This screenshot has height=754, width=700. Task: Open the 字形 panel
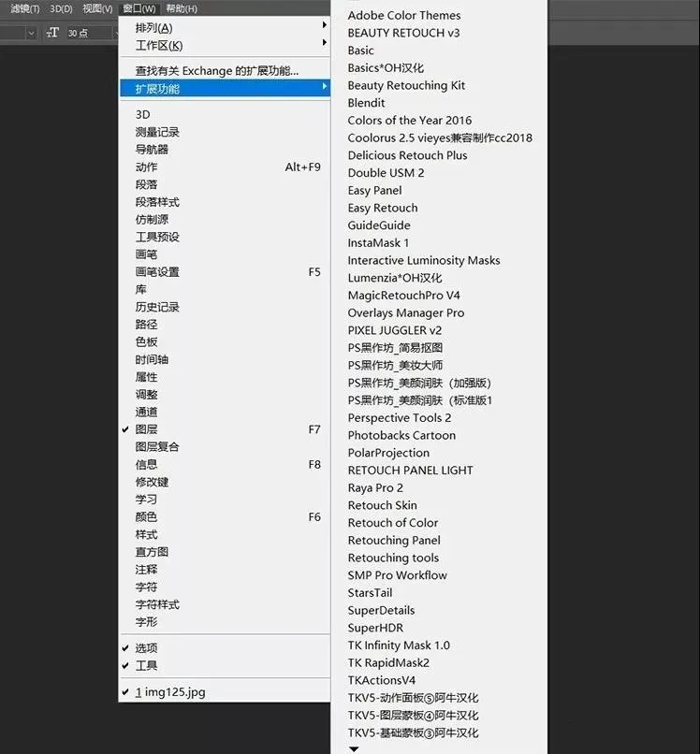(225, 622)
